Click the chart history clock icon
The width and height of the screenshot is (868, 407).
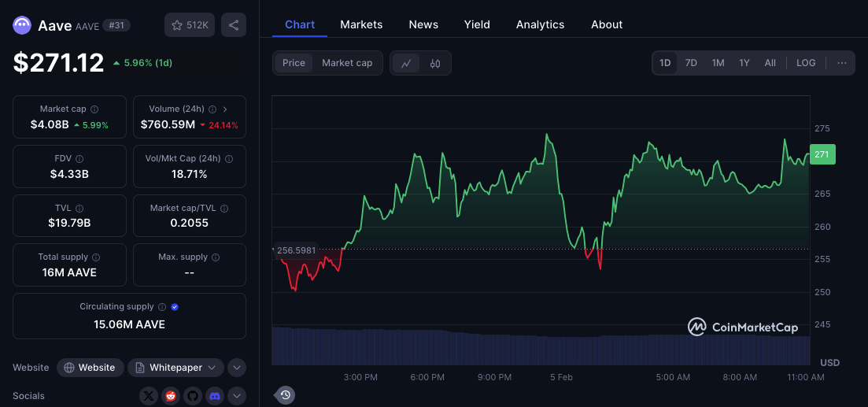pyautogui.click(x=285, y=395)
